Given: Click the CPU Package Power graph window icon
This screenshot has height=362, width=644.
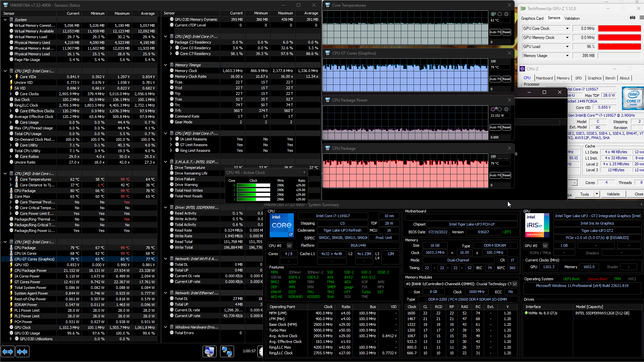Looking at the screenshot, I should 328,100.
